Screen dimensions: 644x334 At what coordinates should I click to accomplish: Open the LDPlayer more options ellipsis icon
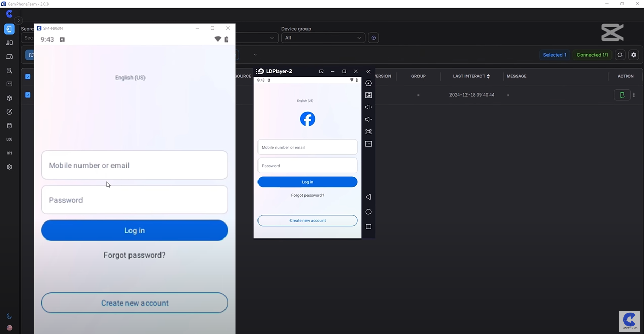coord(368,144)
